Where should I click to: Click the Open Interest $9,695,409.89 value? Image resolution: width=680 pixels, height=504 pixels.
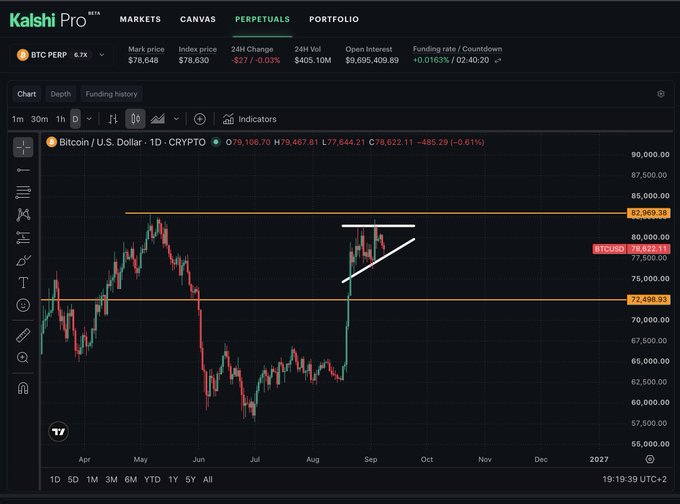pyautogui.click(x=372, y=60)
